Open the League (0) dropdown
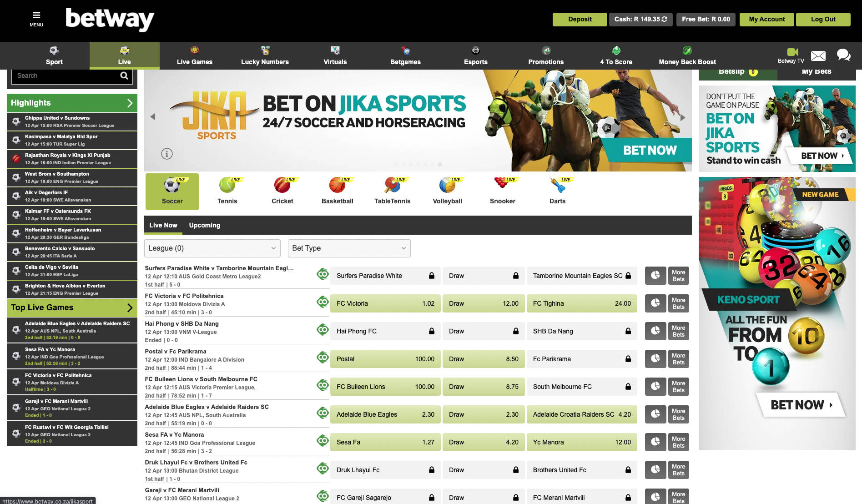The image size is (862, 504). (x=212, y=248)
